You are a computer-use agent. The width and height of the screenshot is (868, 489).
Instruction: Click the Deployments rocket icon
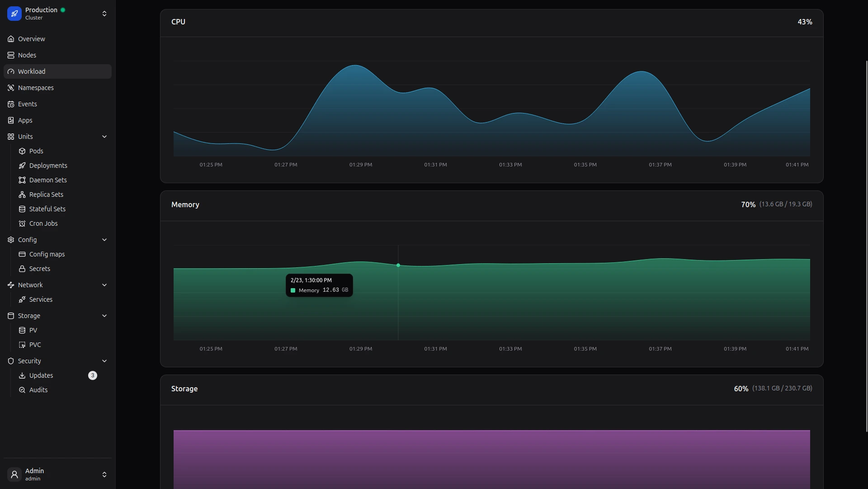(x=22, y=166)
